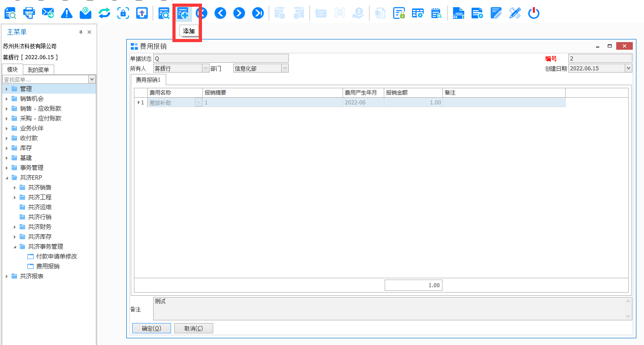This screenshot has height=345, width=644.
Task: Collapse the 共济事务管理 folder
Action: [15, 246]
